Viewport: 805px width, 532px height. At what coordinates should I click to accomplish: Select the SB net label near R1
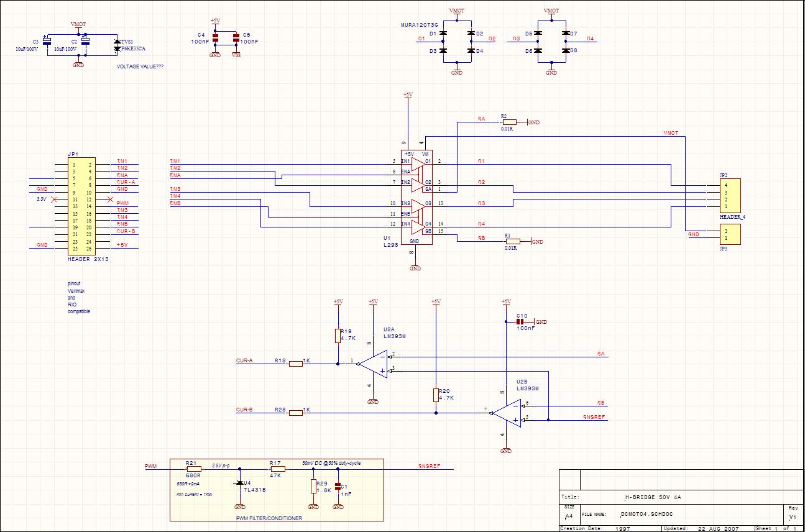point(481,237)
